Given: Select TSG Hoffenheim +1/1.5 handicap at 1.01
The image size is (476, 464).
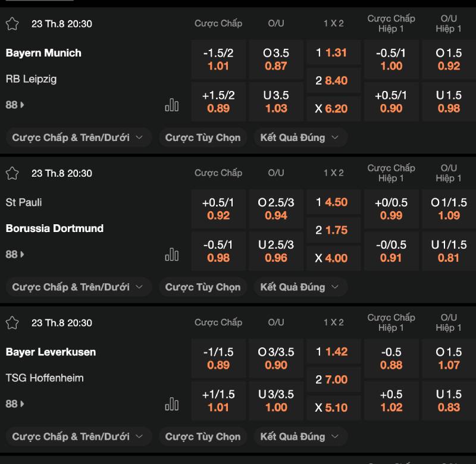Looking at the screenshot, I should [x=218, y=400].
